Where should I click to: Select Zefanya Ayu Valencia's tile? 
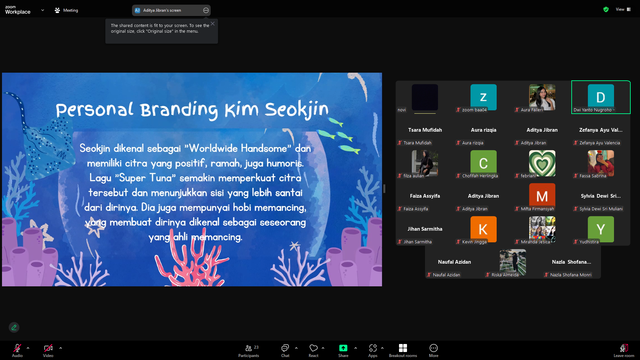click(x=600, y=130)
